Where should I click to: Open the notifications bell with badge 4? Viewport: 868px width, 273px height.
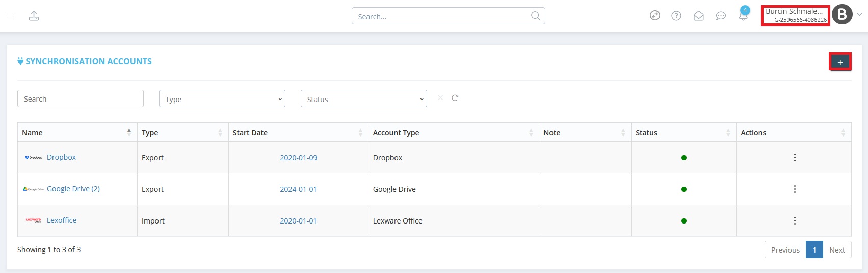[x=743, y=14]
